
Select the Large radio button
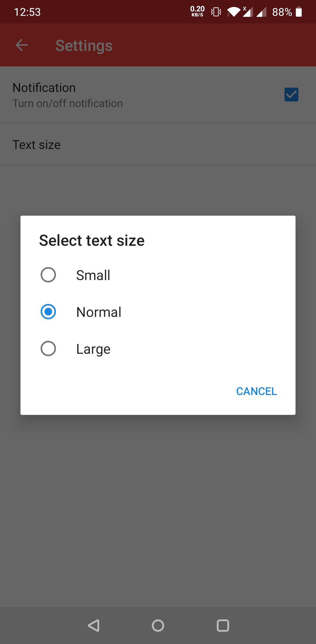click(48, 348)
